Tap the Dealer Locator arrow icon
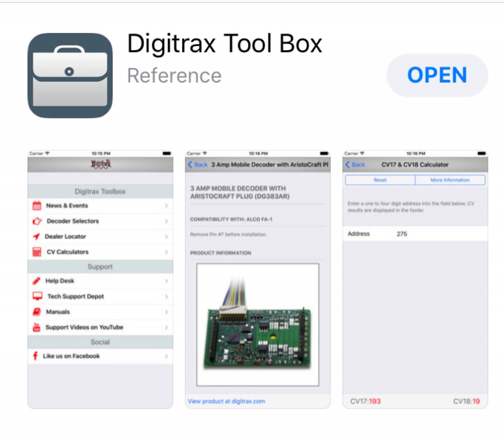Screen dimensions: 504x442 37,237
